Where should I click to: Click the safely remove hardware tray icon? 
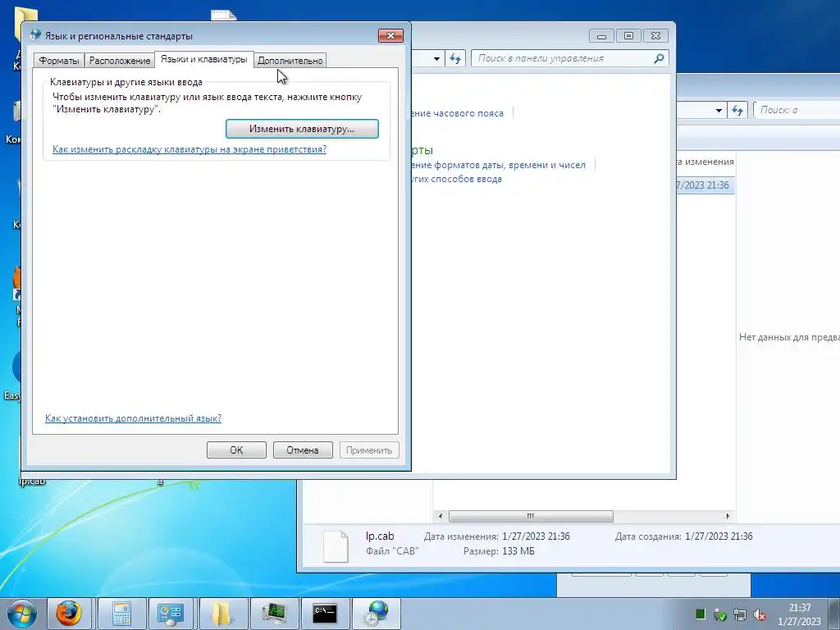click(720, 614)
